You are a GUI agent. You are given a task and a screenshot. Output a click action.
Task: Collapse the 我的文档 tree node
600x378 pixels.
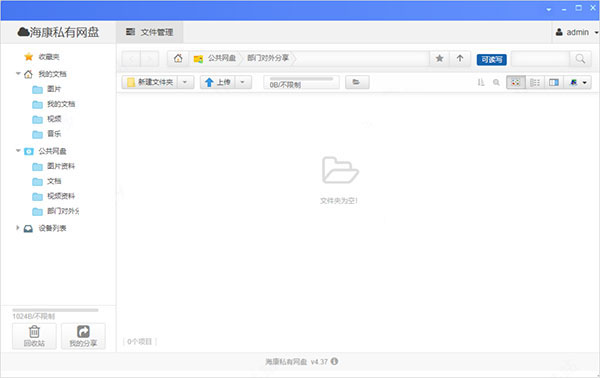(x=18, y=73)
